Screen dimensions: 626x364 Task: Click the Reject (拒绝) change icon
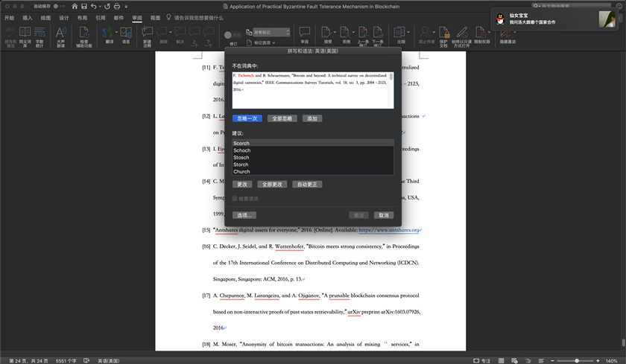pos(345,35)
